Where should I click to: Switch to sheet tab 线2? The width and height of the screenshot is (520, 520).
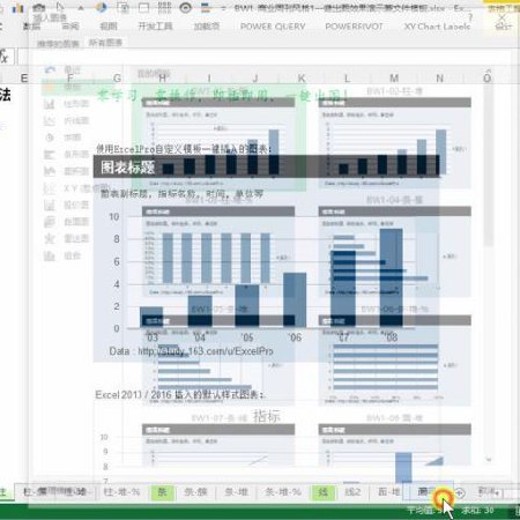tap(353, 492)
